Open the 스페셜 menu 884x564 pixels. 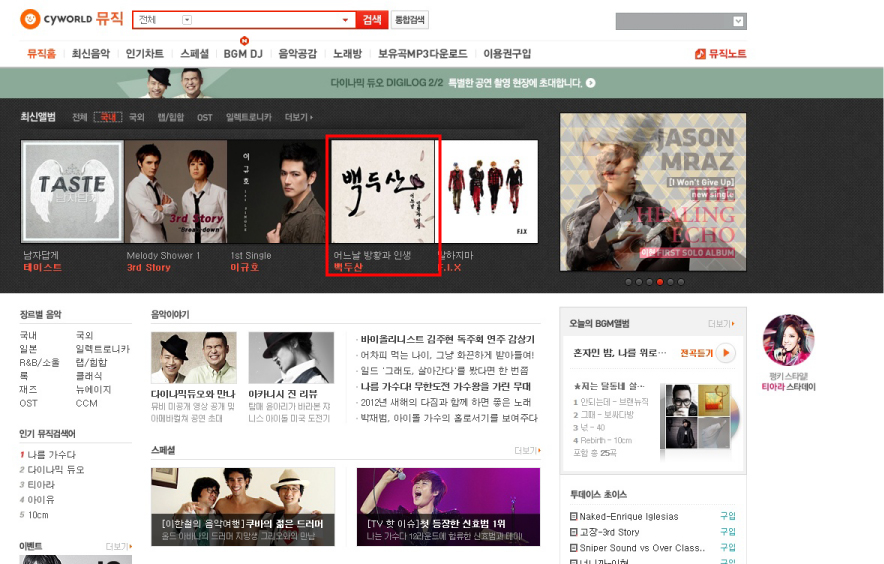195,54
